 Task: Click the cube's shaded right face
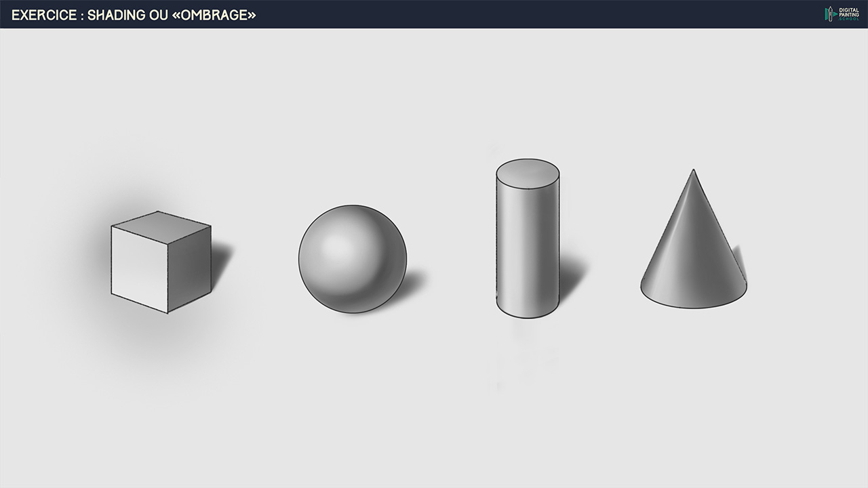tap(189, 268)
